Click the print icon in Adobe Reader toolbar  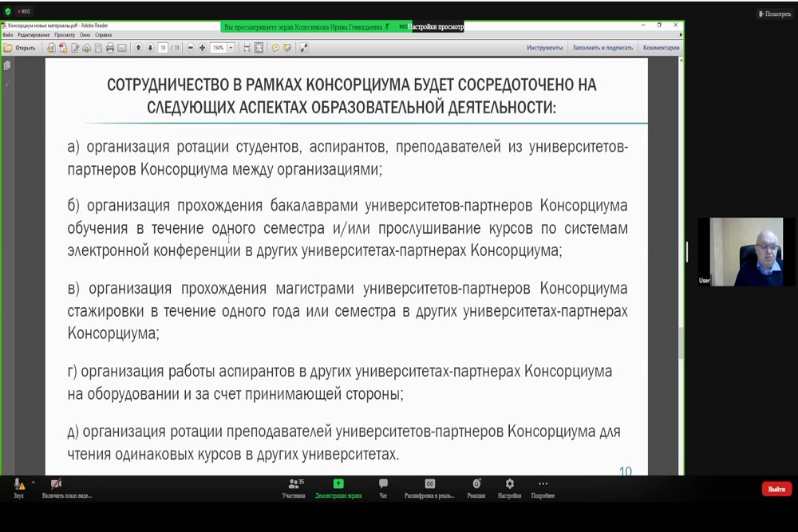(x=110, y=48)
